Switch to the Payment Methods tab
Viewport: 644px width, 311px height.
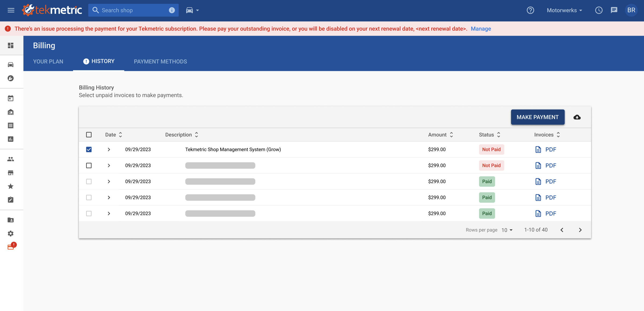tap(160, 62)
